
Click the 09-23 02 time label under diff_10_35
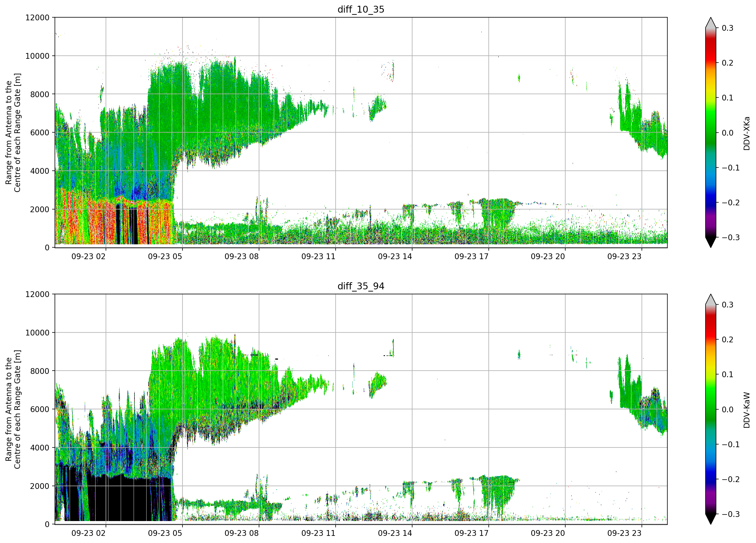pyautogui.click(x=89, y=256)
